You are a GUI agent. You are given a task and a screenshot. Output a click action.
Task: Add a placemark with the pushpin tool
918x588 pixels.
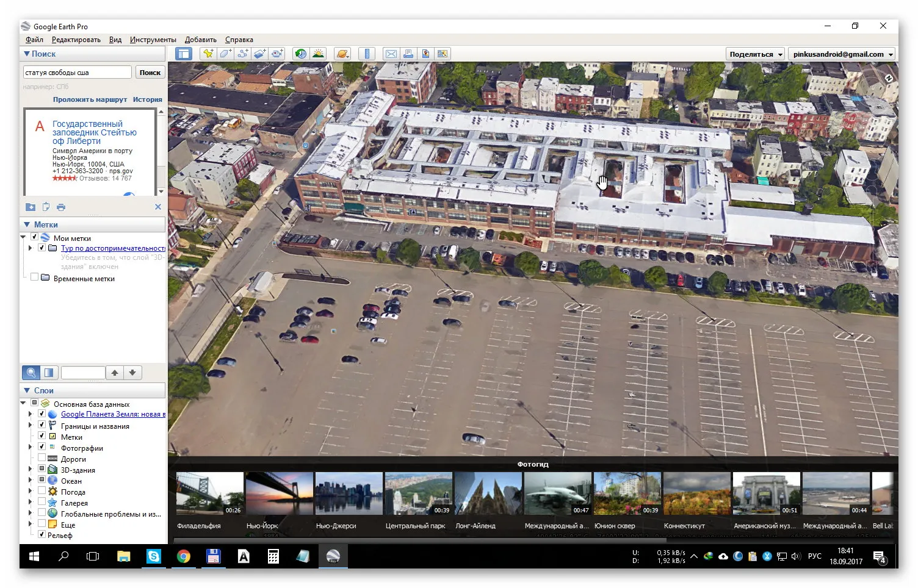208,54
